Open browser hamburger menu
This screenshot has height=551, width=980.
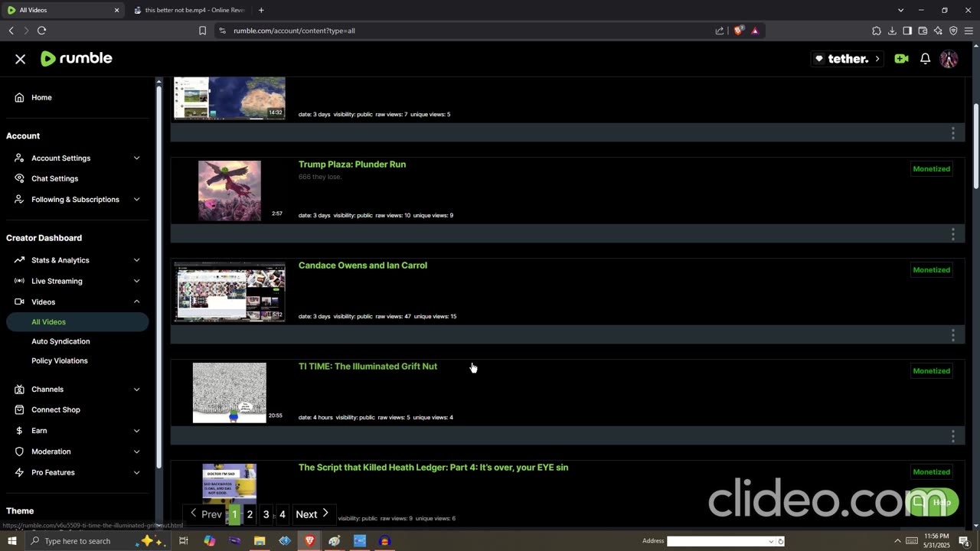coord(969,31)
